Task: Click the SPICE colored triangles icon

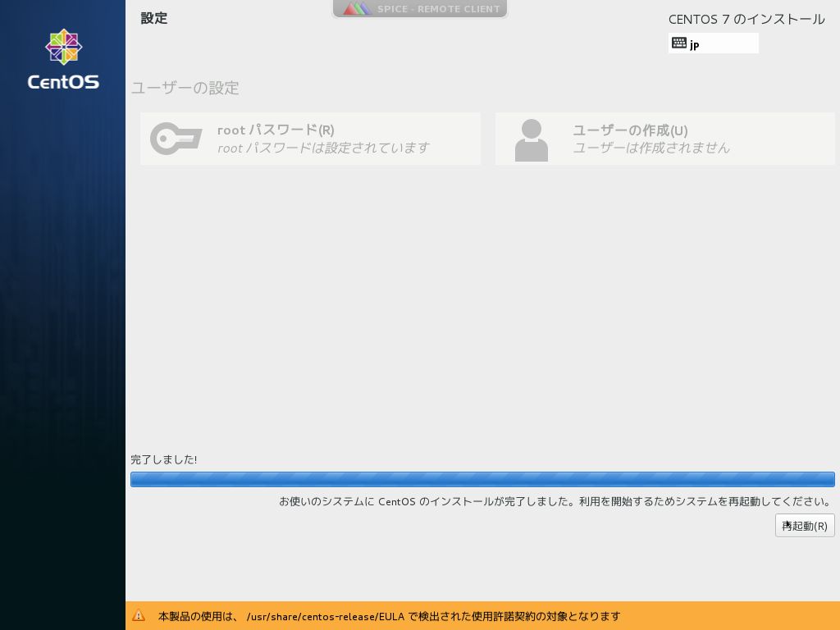Action: (x=358, y=9)
